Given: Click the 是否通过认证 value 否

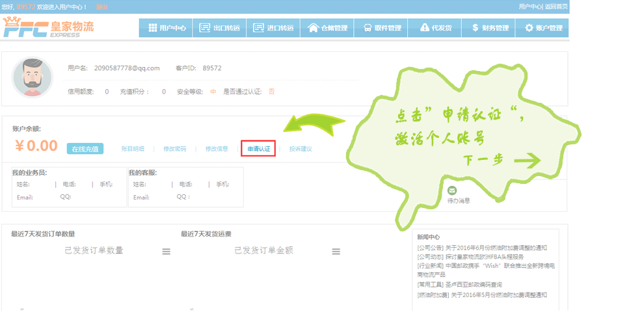Looking at the screenshot, I should click(271, 92).
